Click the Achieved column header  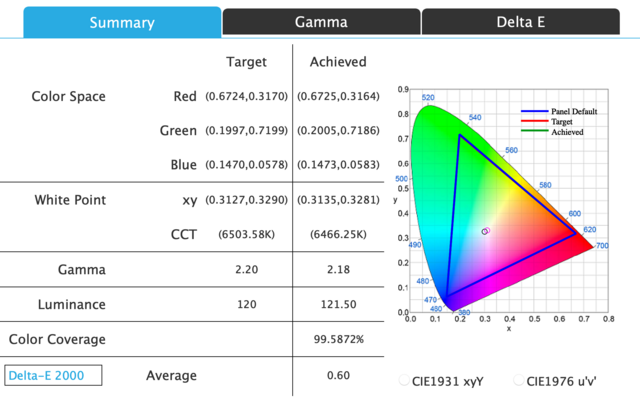click(338, 62)
